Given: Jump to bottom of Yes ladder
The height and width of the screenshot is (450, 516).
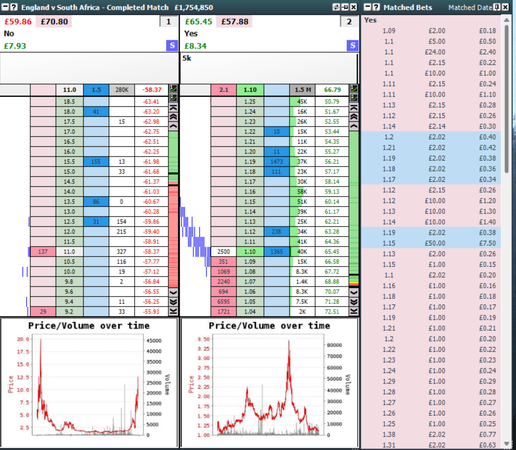Looking at the screenshot, I should coord(354,311).
